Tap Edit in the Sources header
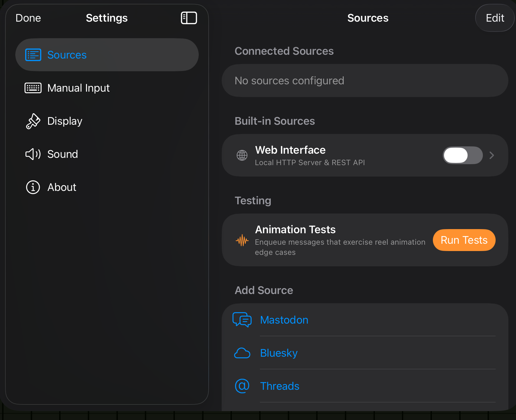The width and height of the screenshot is (516, 420). 495,18
